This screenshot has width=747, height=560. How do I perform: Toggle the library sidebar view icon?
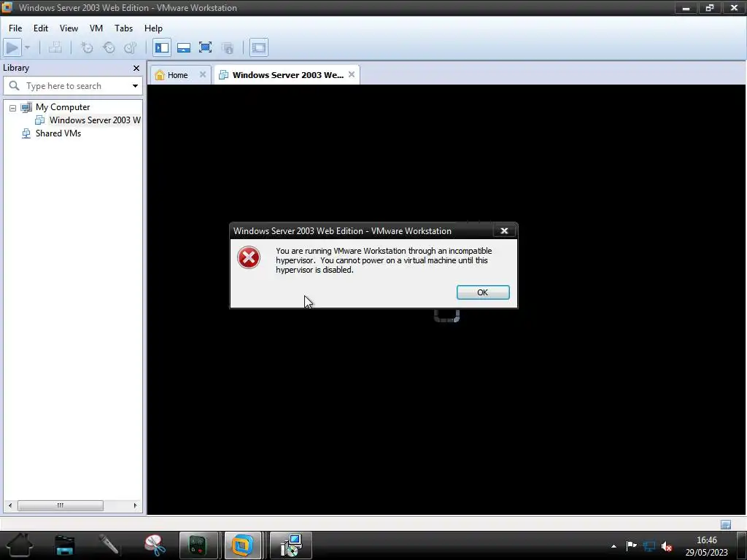tap(162, 47)
